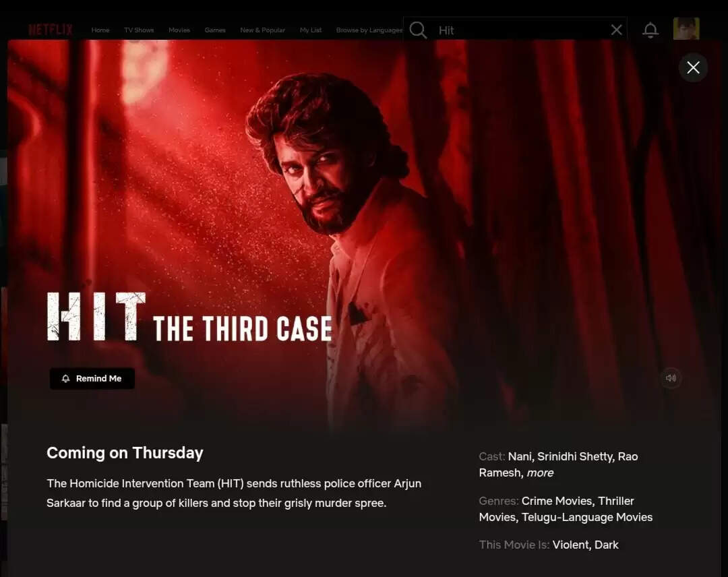Image resolution: width=728 pixels, height=577 pixels.
Task: Go to the Home menu
Action: pos(100,30)
